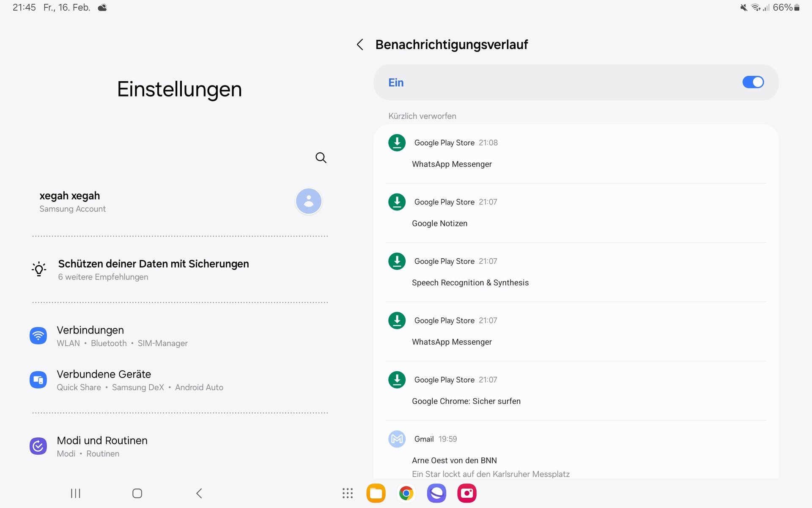The height and width of the screenshot is (508, 812).
Task: Open Verbindungen settings category
Action: coord(180,336)
